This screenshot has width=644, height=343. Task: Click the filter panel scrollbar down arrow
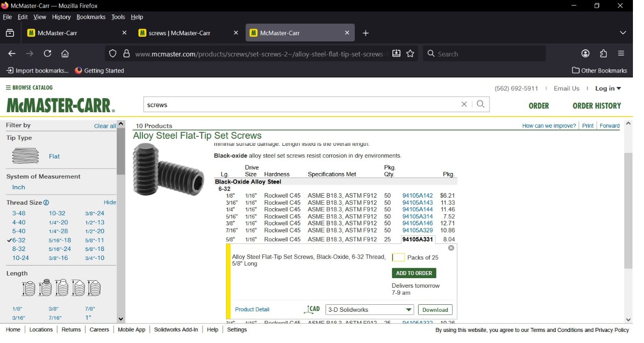[x=121, y=319]
